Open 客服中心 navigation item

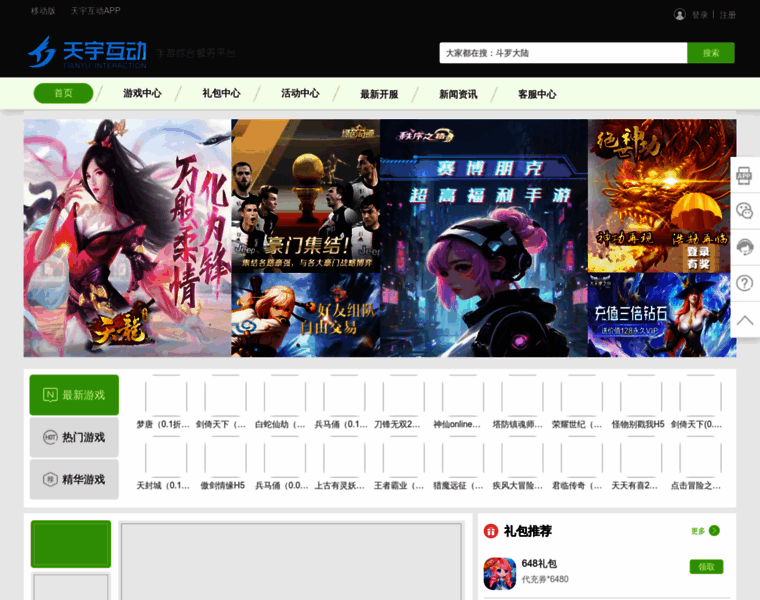537,94
